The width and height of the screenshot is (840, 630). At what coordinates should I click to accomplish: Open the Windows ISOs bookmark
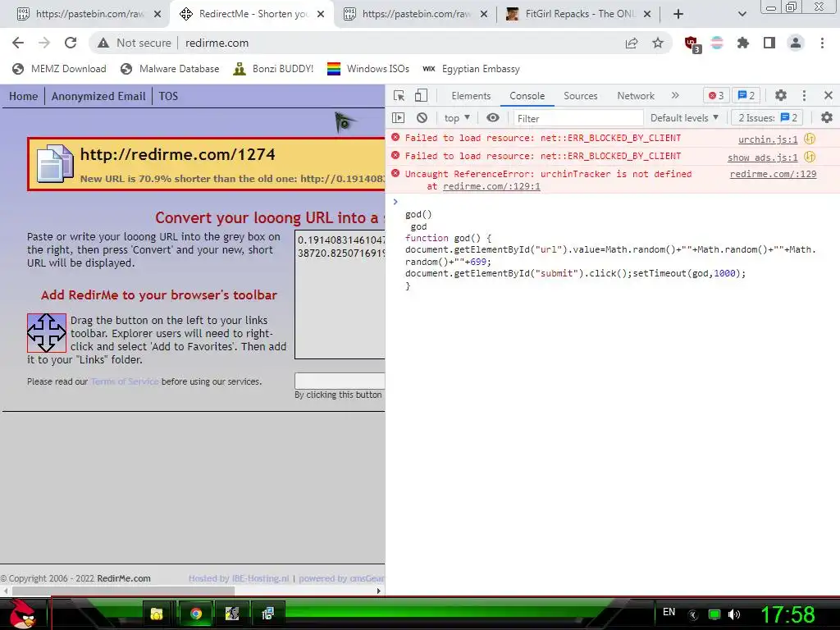point(368,69)
